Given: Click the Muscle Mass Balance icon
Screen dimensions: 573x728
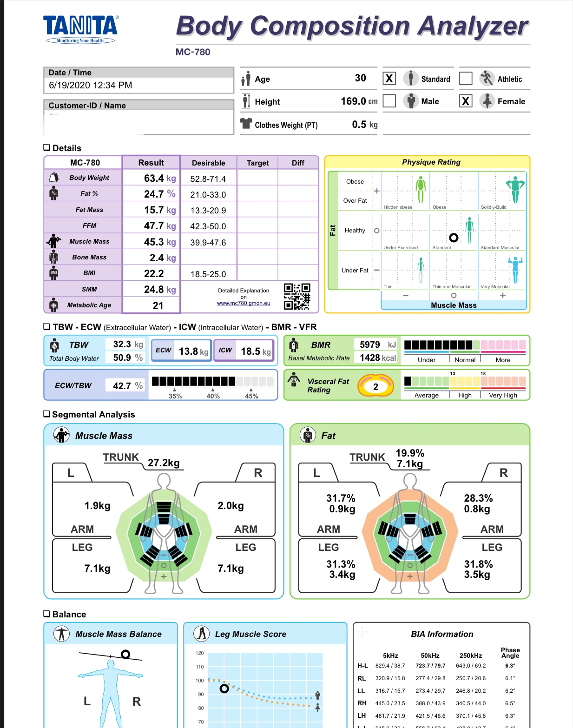Looking at the screenshot, I should click(61, 634).
